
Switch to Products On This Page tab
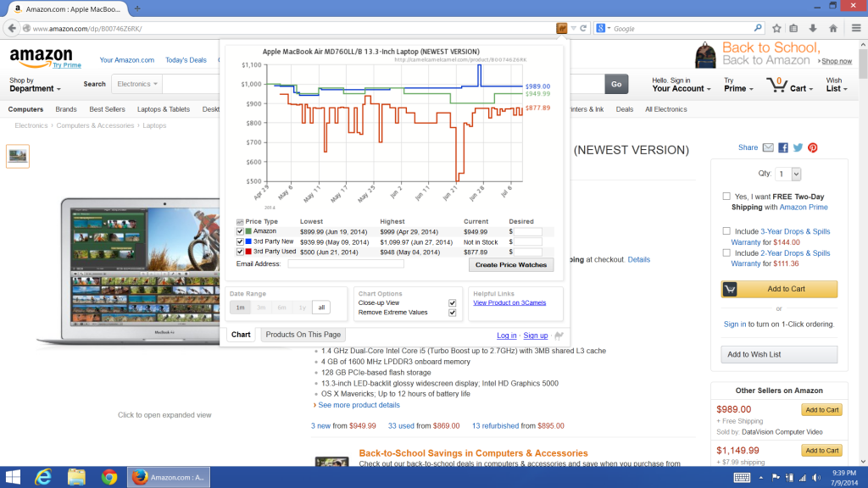point(303,334)
